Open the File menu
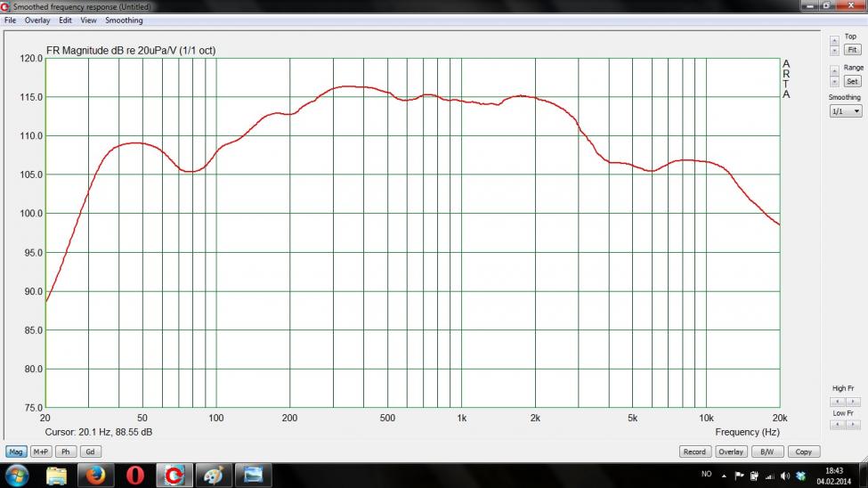The height and width of the screenshot is (488, 868). (10, 20)
